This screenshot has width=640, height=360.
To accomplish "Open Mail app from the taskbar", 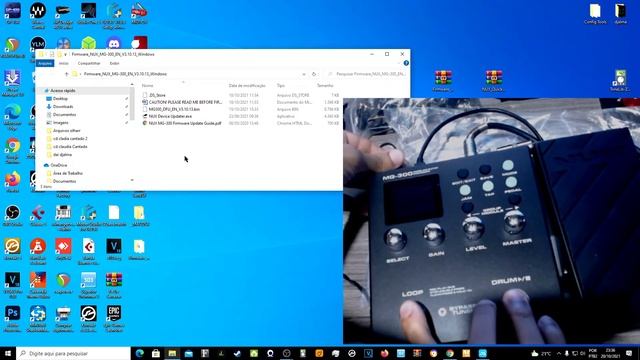I will [188, 353].
